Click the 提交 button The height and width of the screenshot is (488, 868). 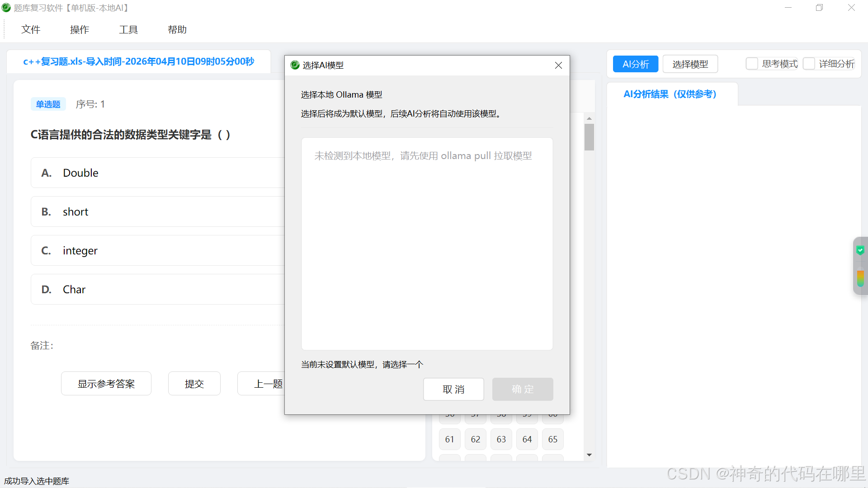click(x=194, y=384)
